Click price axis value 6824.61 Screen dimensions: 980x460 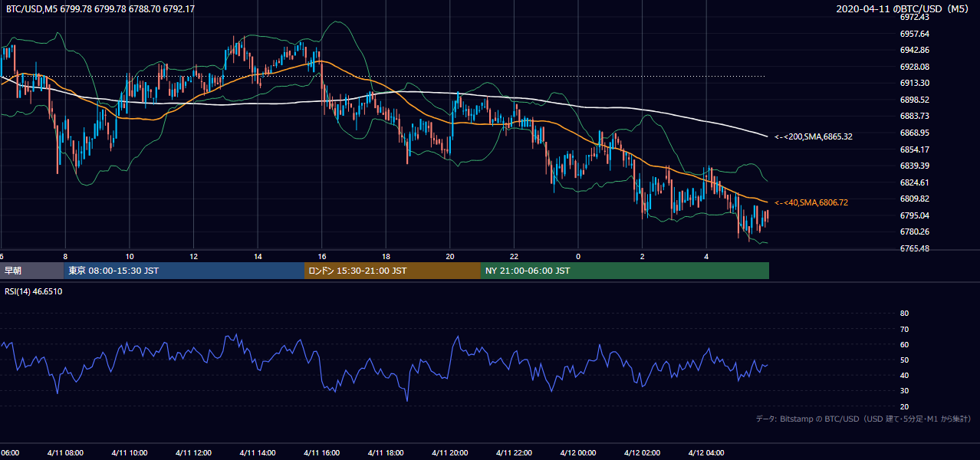click(915, 182)
